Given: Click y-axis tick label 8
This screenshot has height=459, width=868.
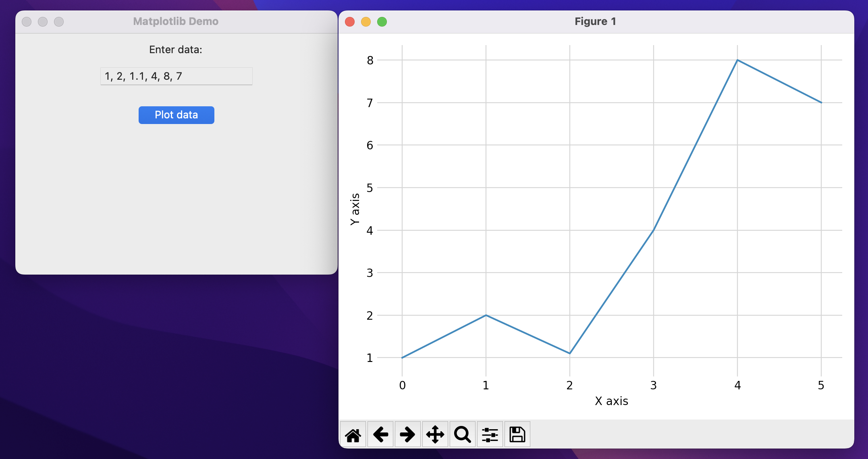Looking at the screenshot, I should (370, 60).
